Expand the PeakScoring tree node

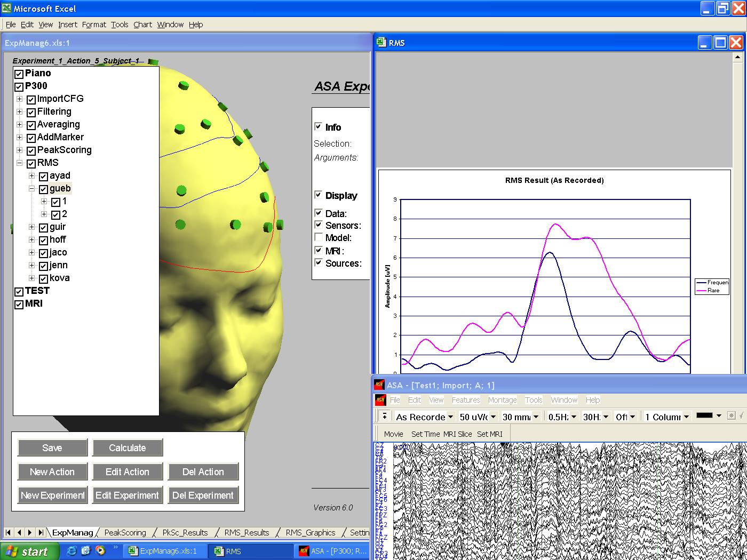[19, 150]
